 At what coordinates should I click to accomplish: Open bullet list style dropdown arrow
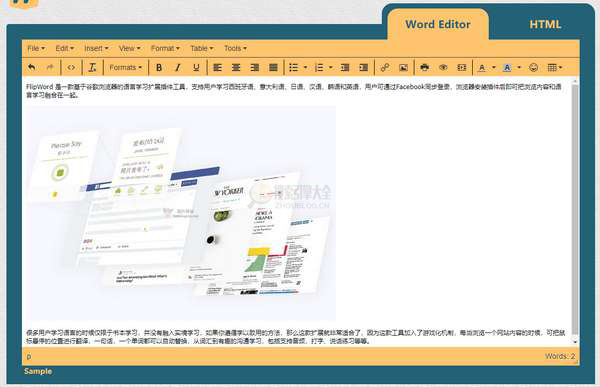[305, 68]
